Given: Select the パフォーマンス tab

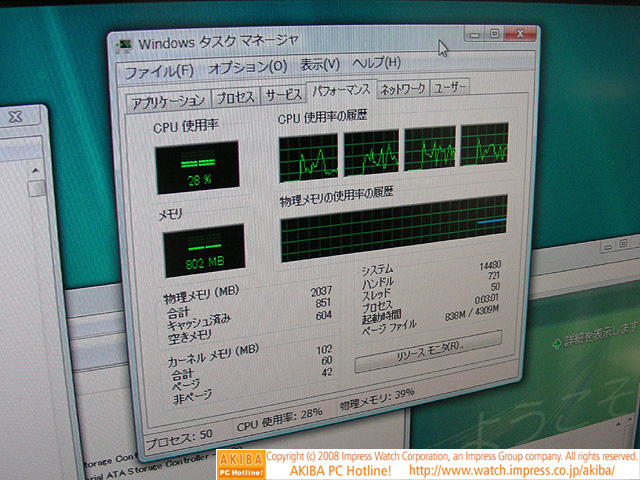Looking at the screenshot, I should (x=341, y=91).
